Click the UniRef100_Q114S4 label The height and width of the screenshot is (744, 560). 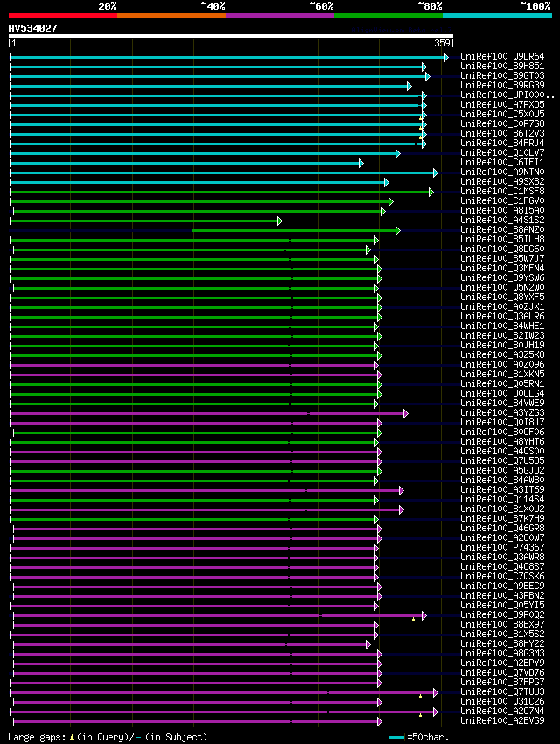pos(502,500)
